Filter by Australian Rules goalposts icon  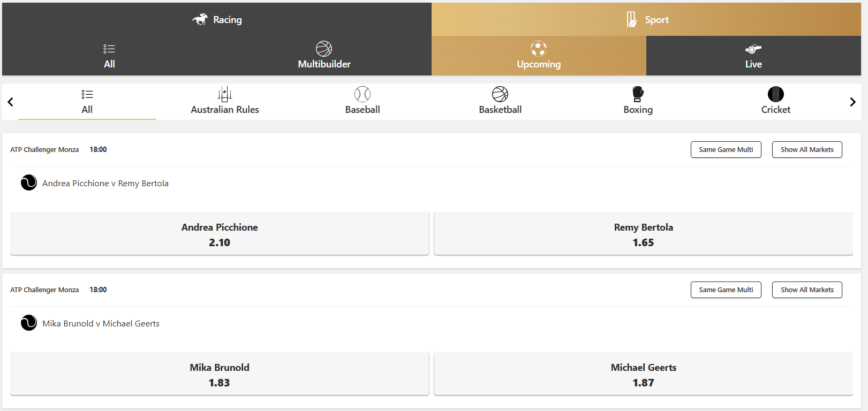pos(225,94)
